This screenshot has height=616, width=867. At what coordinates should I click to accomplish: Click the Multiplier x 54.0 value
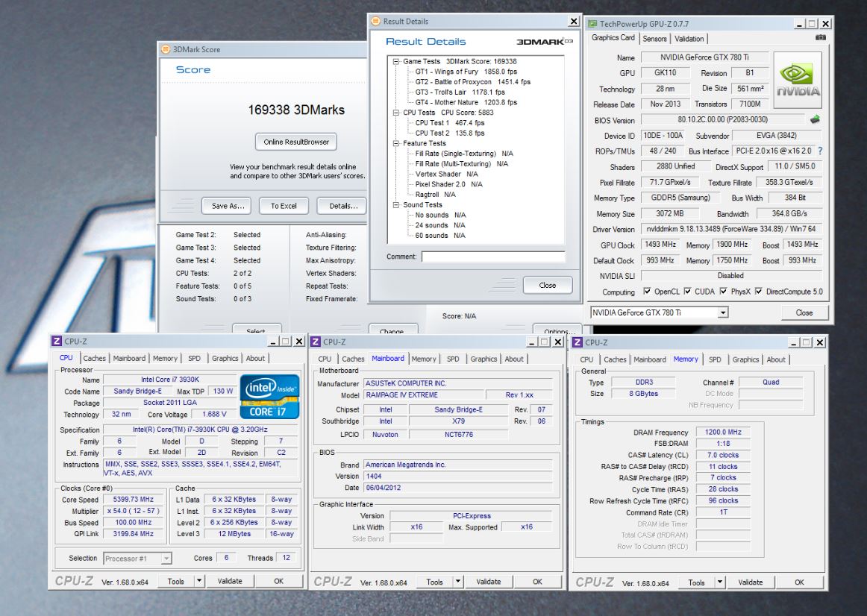point(134,511)
